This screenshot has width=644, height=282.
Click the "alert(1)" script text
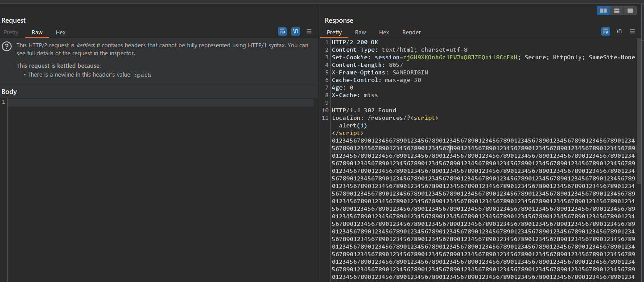(353, 126)
